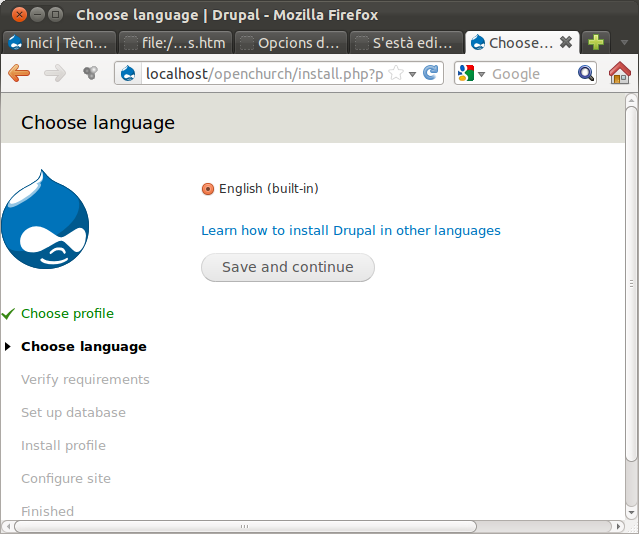
Task: Open the URL history dropdown arrow
Action: (413, 74)
